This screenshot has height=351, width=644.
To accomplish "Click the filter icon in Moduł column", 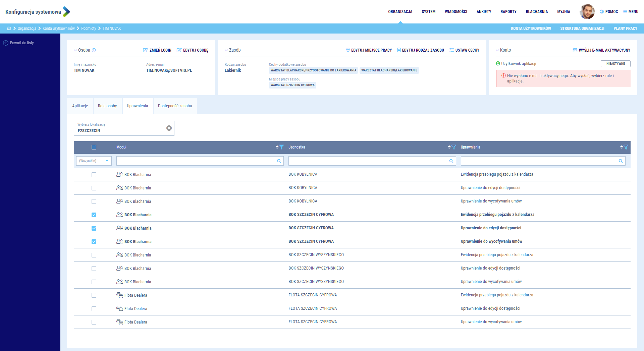I will [281, 147].
